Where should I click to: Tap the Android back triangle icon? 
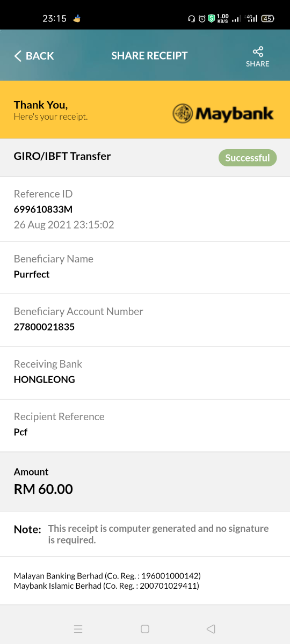(x=211, y=629)
